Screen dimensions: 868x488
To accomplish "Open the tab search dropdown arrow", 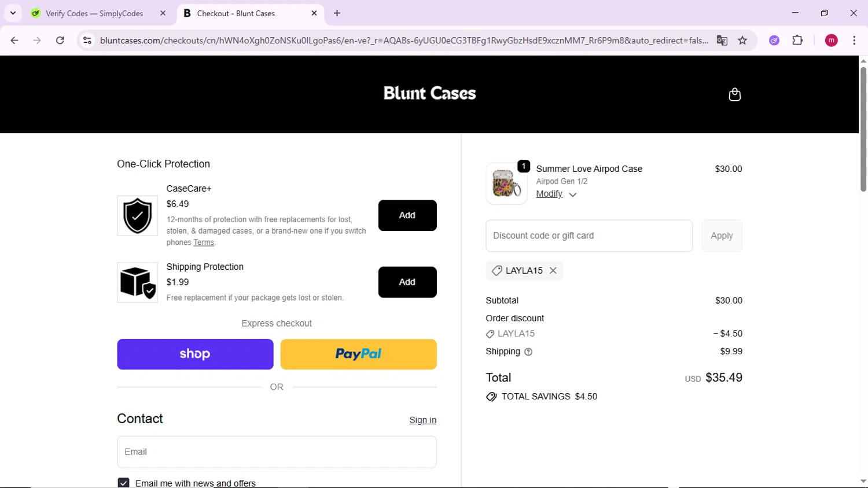I will click(x=13, y=13).
